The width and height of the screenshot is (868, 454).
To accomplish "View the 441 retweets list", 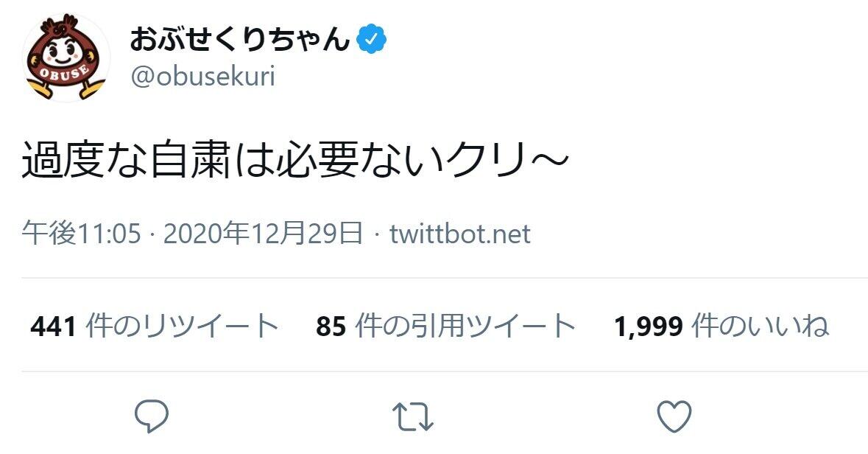I will [155, 326].
